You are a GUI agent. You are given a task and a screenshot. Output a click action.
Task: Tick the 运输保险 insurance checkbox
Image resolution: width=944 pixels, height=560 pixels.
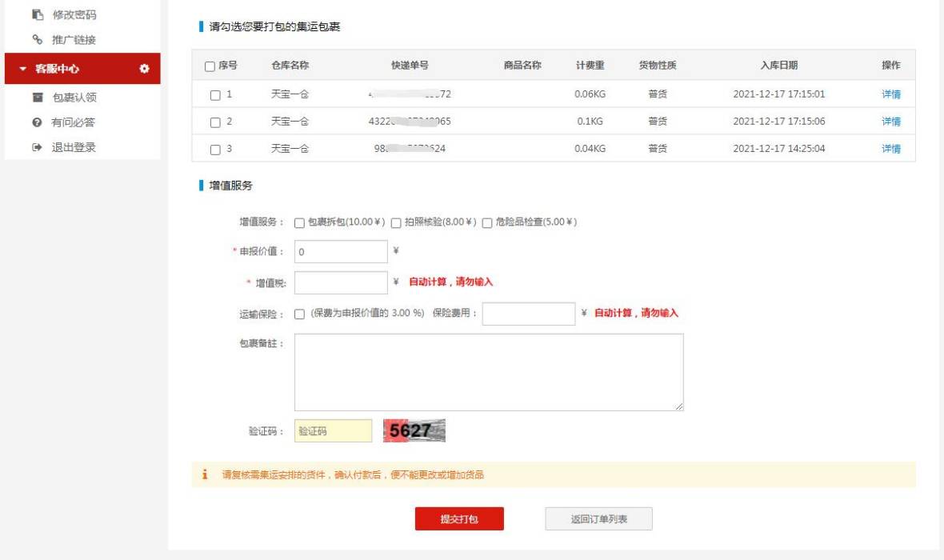[299, 314]
